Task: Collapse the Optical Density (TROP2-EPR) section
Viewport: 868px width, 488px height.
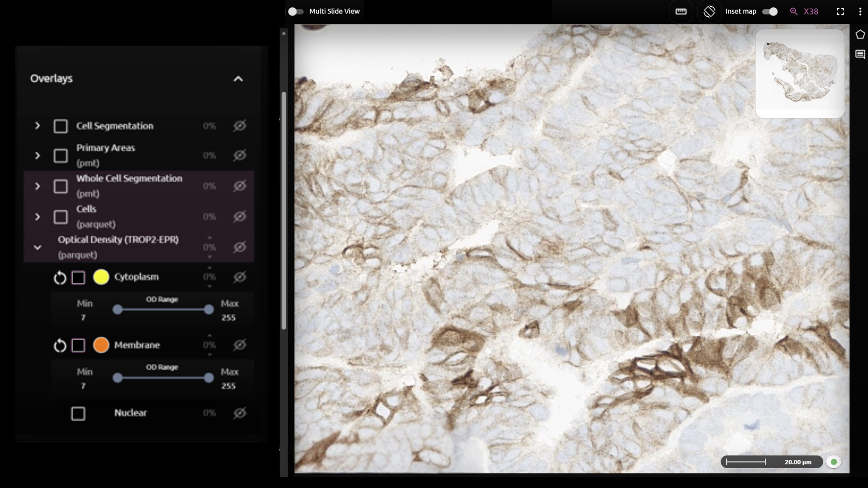Action: pos(38,248)
